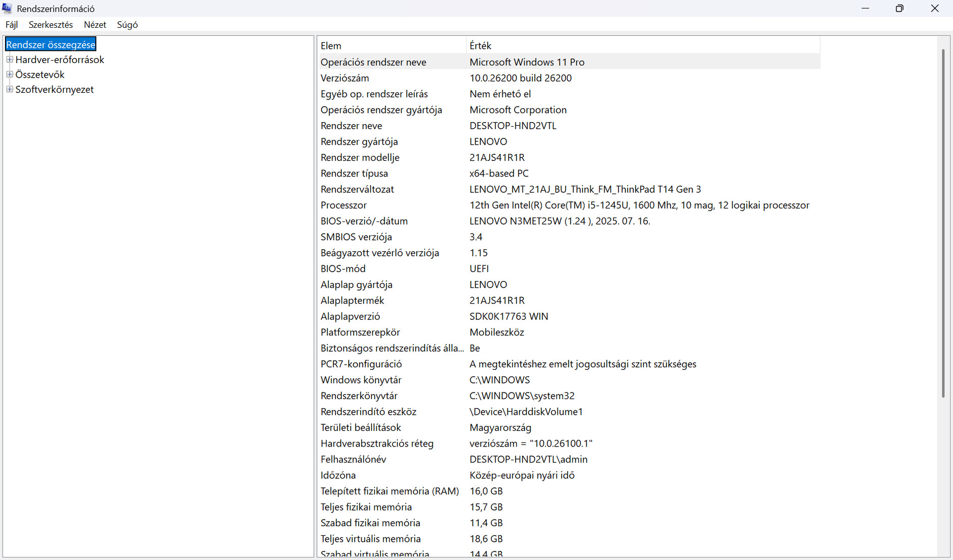
Task: Select the 'Beágyazott vezérlő verziója' row
Action: [x=570, y=253]
